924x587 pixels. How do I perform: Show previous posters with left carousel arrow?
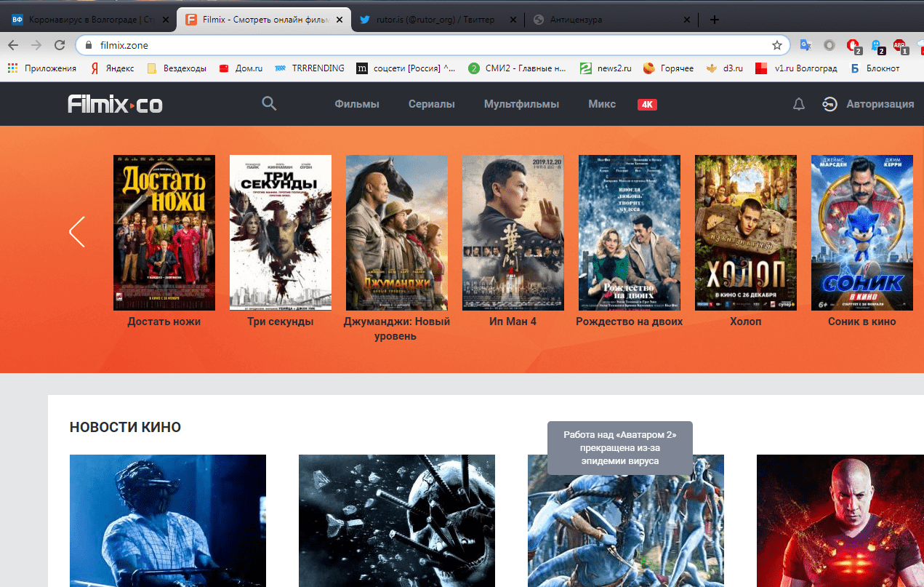tap(77, 232)
